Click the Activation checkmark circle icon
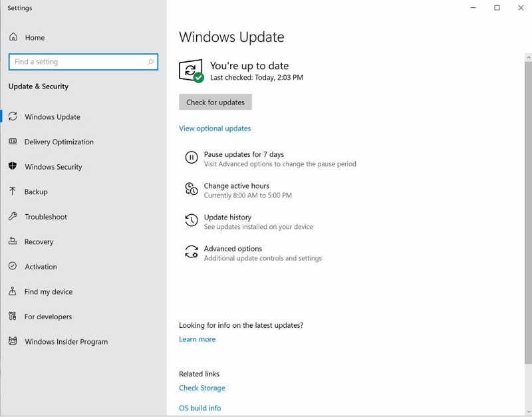The height and width of the screenshot is (417, 532). pyautogui.click(x=13, y=266)
